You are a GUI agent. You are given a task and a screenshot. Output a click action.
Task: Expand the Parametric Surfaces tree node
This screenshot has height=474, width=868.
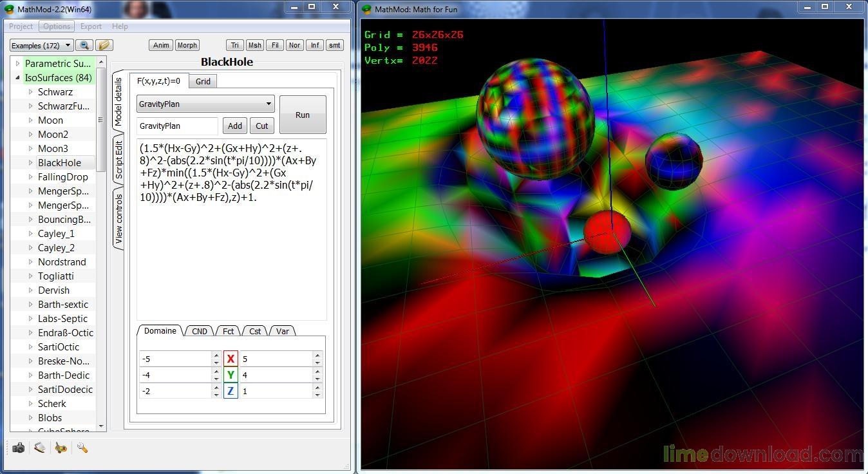(17, 63)
